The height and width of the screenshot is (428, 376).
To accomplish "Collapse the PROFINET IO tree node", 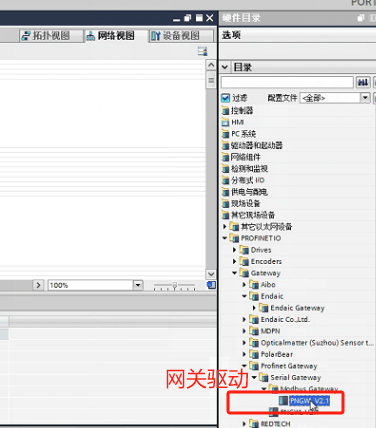I will (225, 238).
